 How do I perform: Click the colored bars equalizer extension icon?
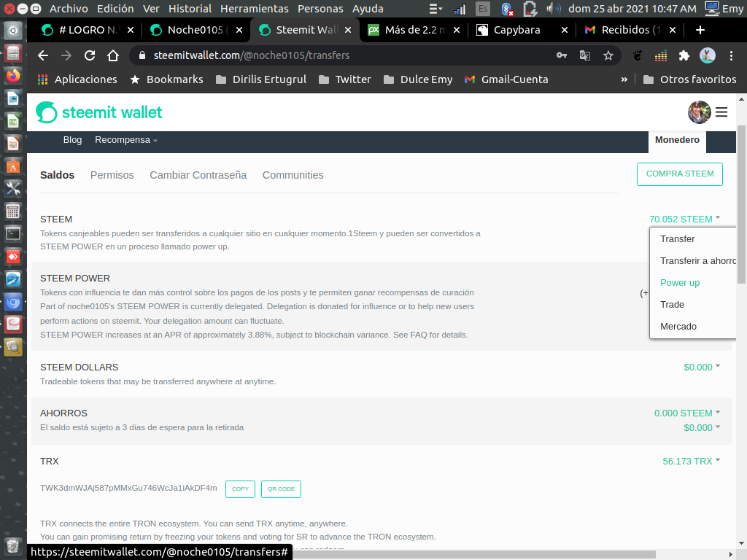661,55
